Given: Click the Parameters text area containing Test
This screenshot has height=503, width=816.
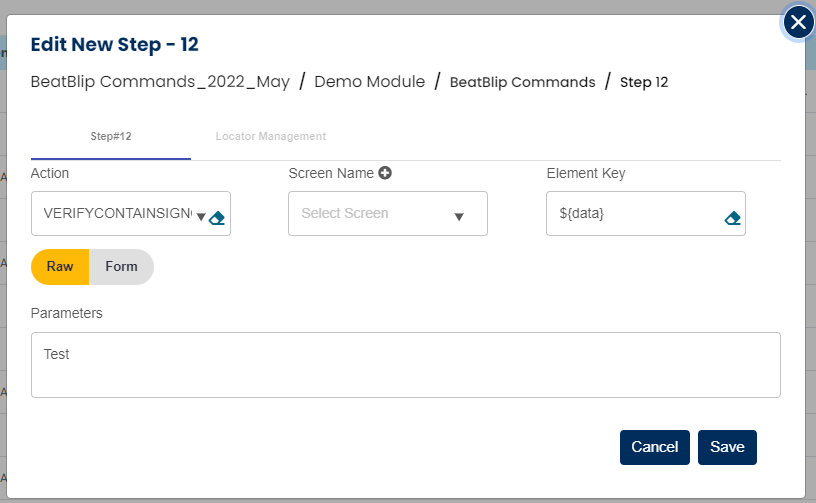Looking at the screenshot, I should click(405, 365).
